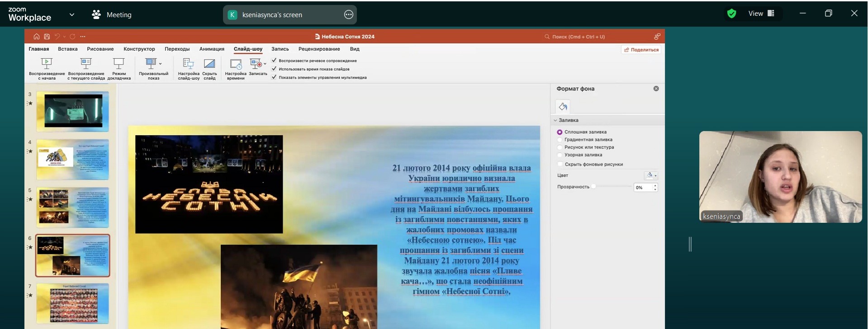Open the Рисование ribbon tab
This screenshot has width=868, height=329.
[x=100, y=49]
